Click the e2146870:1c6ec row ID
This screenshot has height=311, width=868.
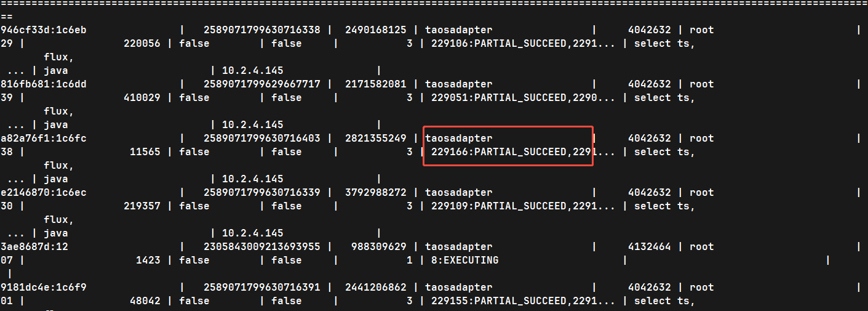click(x=44, y=193)
